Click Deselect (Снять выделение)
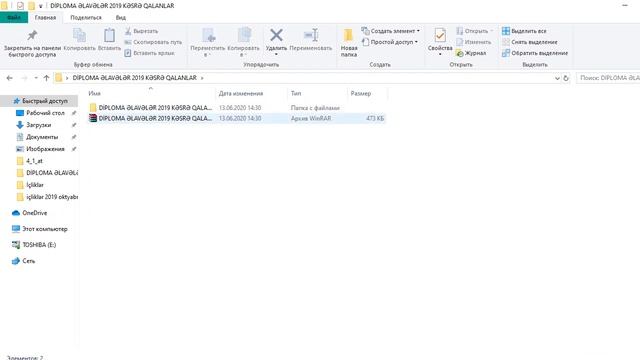The width and height of the screenshot is (640, 360). [x=530, y=42]
